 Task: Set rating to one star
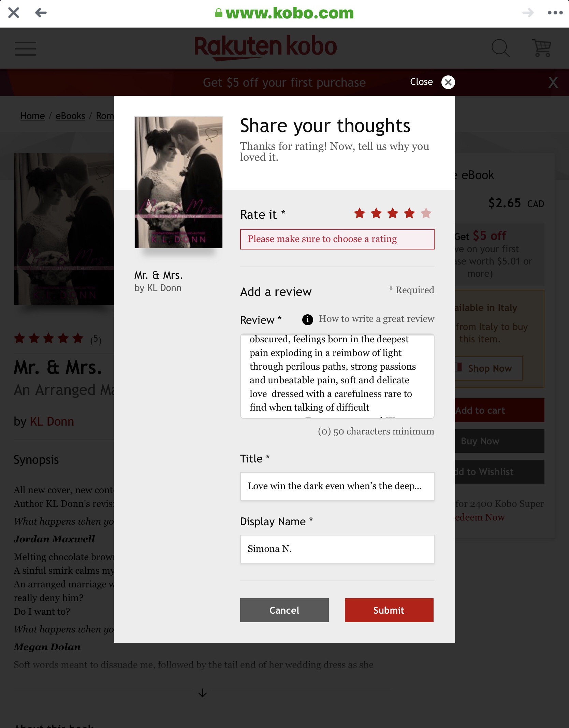pos(360,213)
